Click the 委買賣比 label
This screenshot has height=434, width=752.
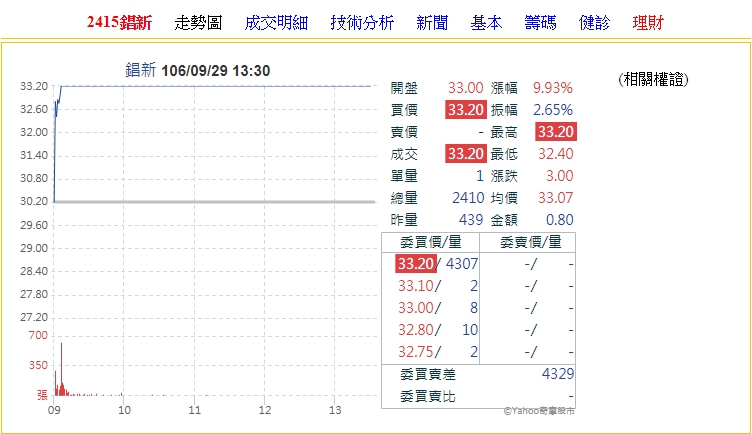[x=428, y=397]
